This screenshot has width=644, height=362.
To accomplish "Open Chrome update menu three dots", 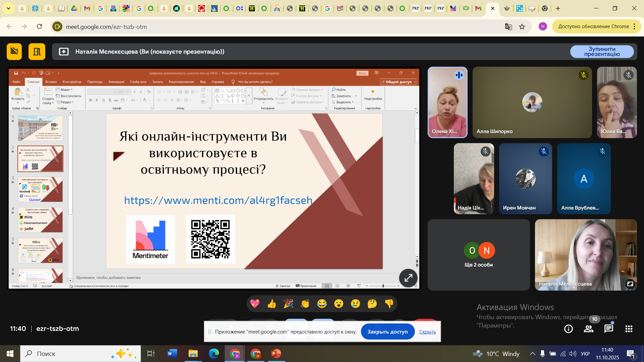I will tap(634, 26).
